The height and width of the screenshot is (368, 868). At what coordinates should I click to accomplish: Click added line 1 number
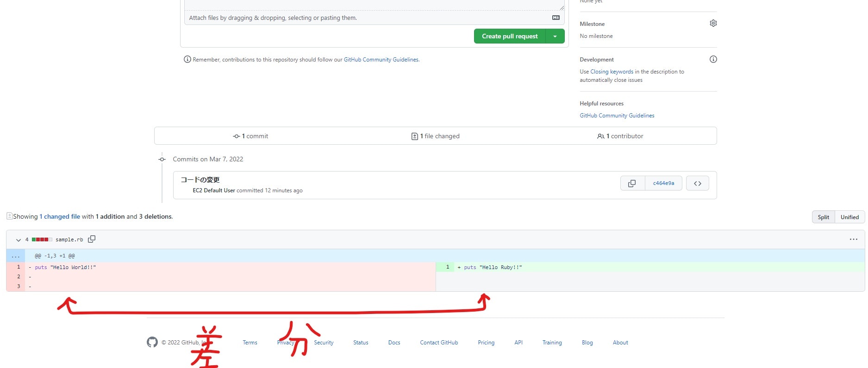click(x=445, y=267)
